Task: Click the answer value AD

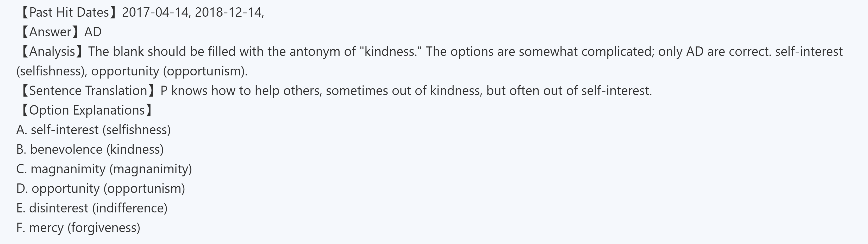Action: tap(93, 32)
